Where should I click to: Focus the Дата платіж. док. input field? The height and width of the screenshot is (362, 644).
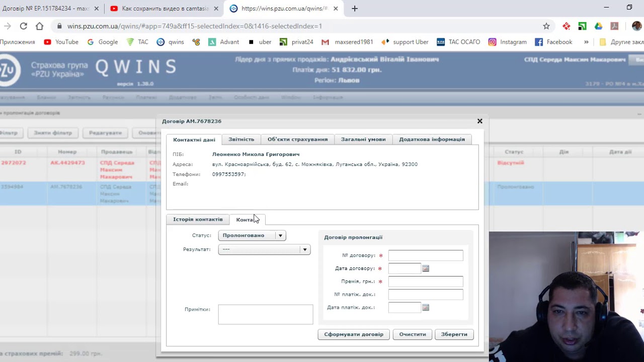pos(405,307)
